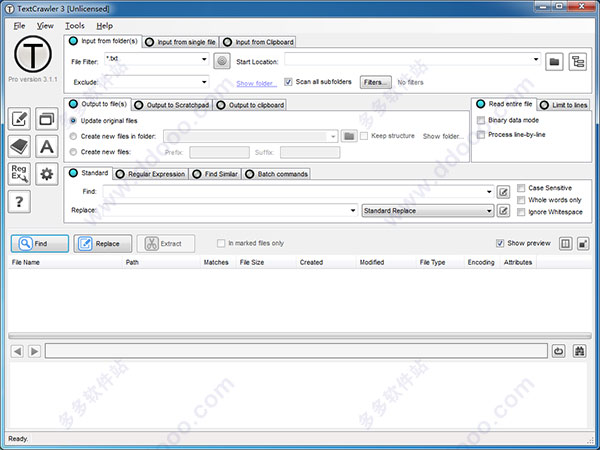Screen dimensions: 600x450
Task: Switch to Output to clipboard tab
Action: tap(250, 105)
